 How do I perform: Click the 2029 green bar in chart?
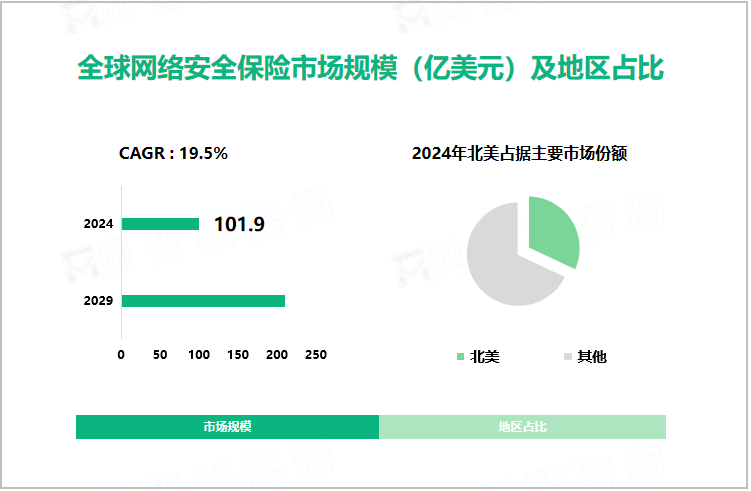pos(204,301)
